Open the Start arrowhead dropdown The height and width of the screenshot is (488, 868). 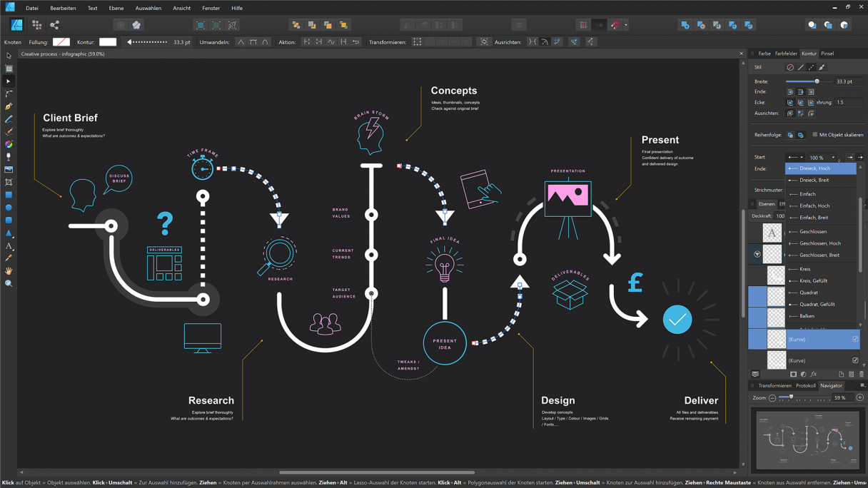(794, 156)
